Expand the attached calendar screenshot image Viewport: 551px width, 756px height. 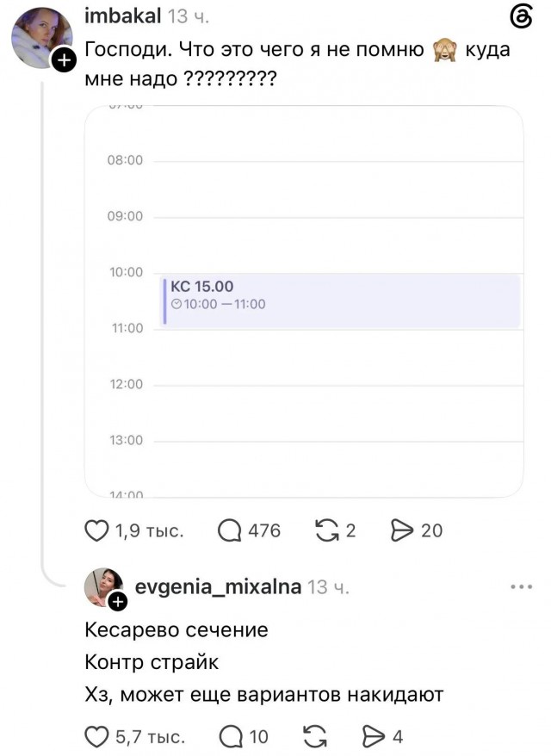pyautogui.click(x=304, y=301)
